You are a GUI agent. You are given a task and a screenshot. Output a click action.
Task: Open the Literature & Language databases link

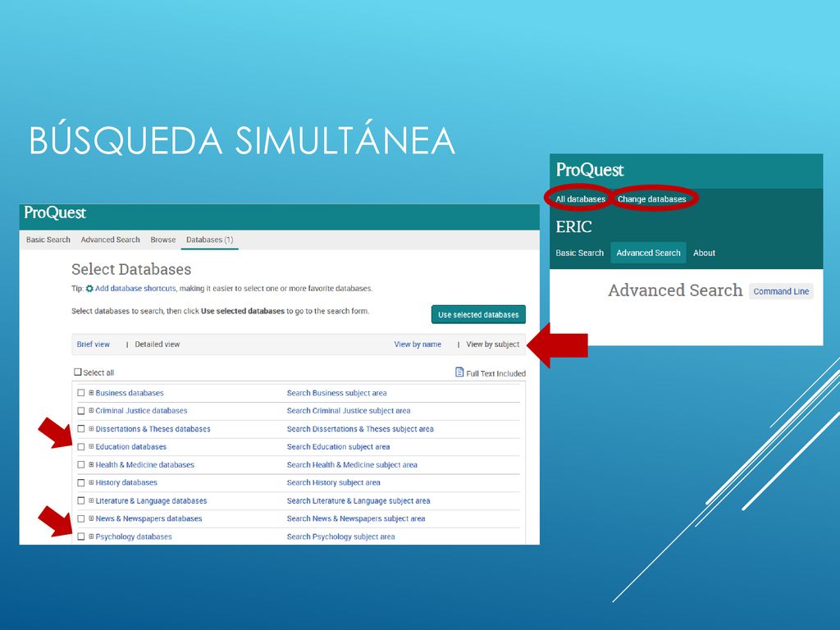pos(151,500)
